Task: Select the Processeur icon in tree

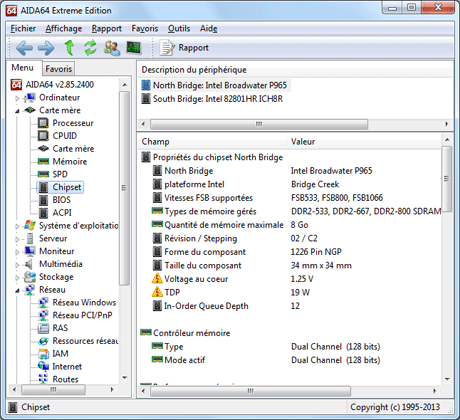Action: coord(43,123)
